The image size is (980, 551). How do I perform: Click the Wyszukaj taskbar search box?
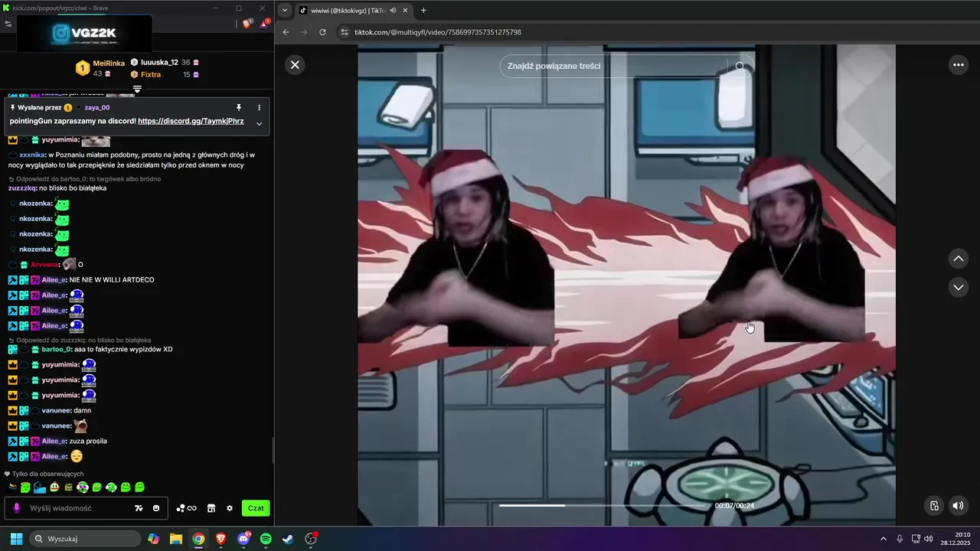tap(83, 539)
